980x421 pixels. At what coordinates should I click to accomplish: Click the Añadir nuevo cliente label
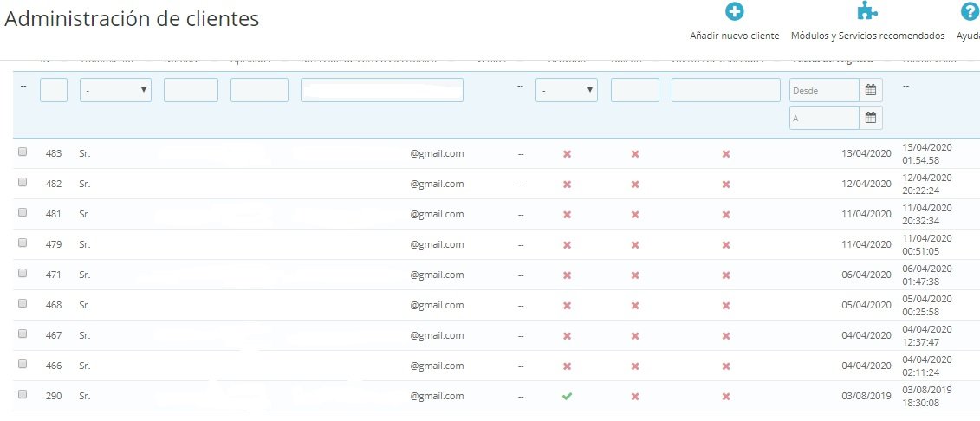(x=735, y=36)
